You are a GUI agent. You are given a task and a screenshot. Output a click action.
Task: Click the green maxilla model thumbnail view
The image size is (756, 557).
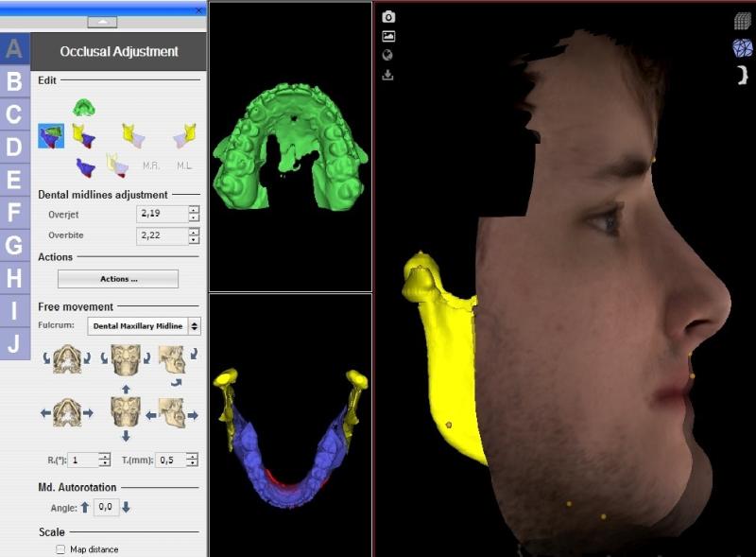coord(289,145)
